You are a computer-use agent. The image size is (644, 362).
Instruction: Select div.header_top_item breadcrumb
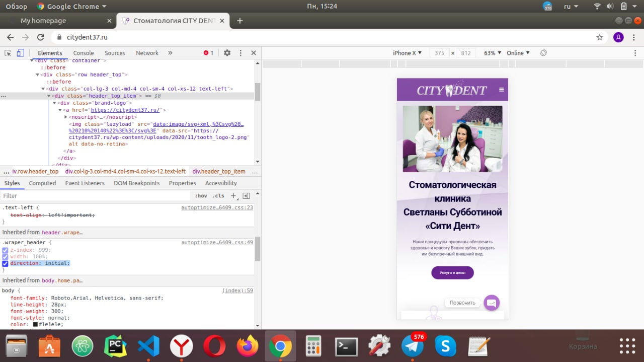pyautogui.click(x=219, y=171)
